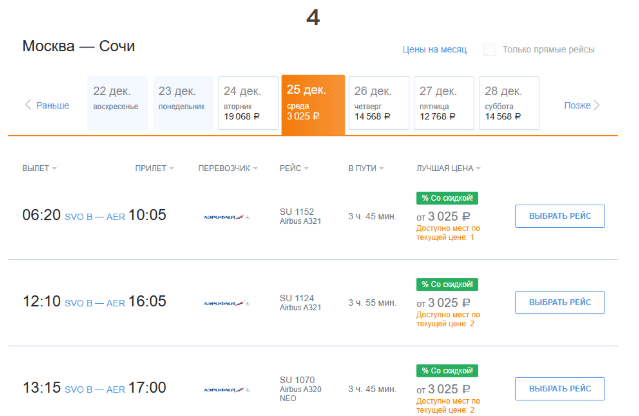
Task: Tick the 'Только прямые рейсы' checkbox
Action: click(x=489, y=49)
